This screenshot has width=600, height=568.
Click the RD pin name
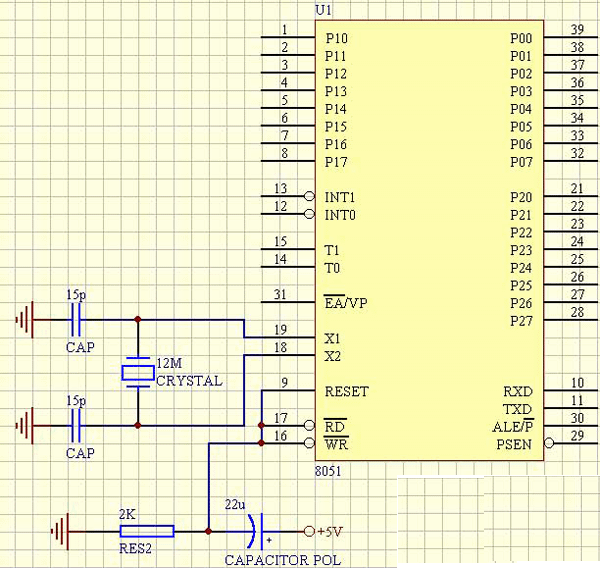[335, 426]
